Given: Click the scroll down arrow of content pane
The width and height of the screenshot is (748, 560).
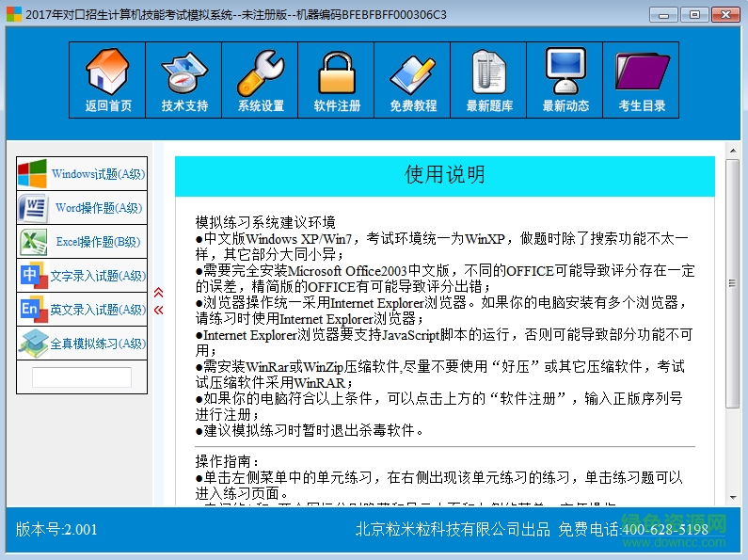Looking at the screenshot, I should (733, 499).
